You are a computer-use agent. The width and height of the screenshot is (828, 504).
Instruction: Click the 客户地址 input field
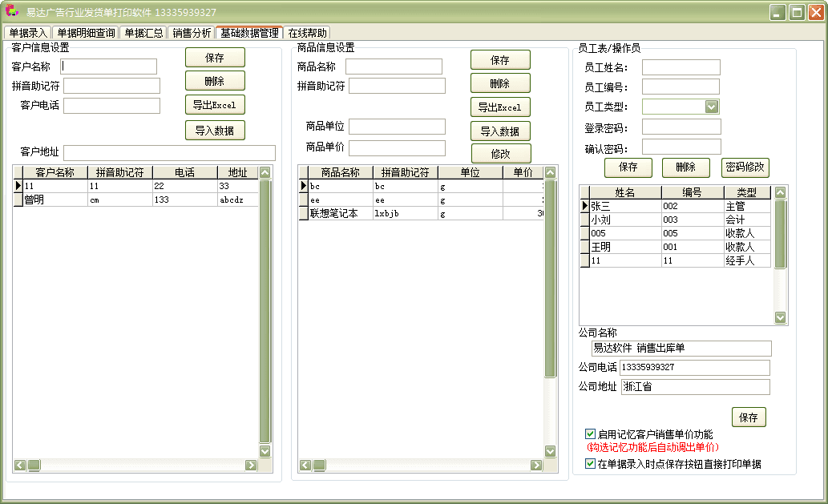click(x=169, y=152)
